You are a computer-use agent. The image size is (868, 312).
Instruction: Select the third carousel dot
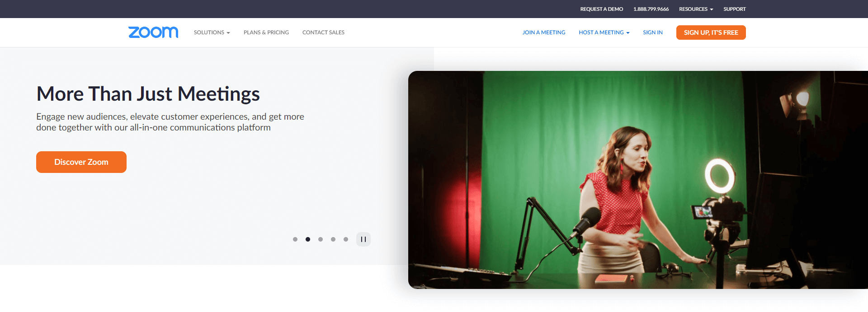pos(321,239)
